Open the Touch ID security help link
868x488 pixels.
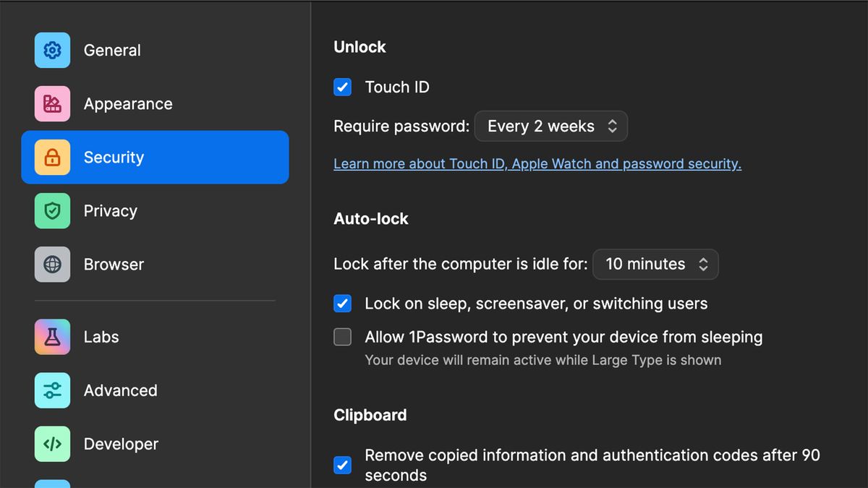coord(537,163)
